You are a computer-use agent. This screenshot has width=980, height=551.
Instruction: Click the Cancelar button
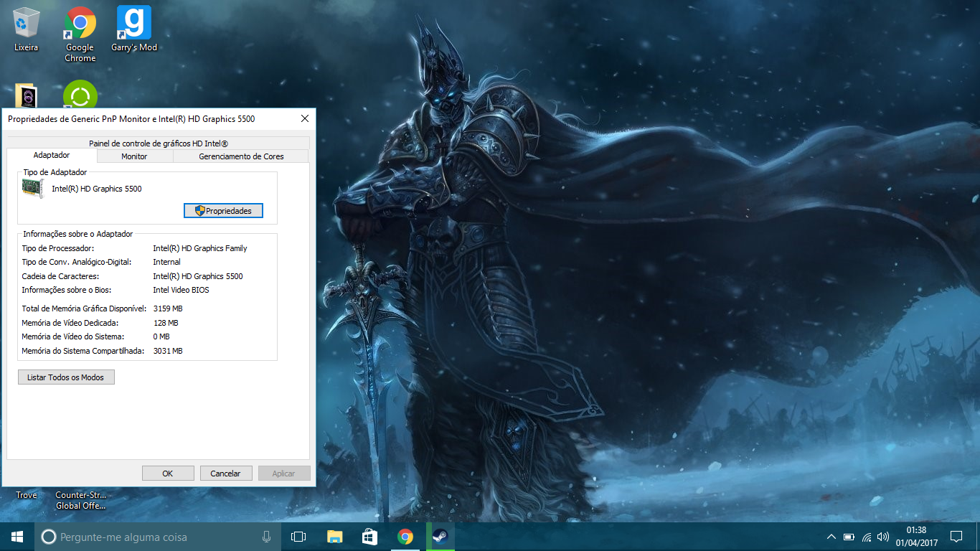coord(225,474)
